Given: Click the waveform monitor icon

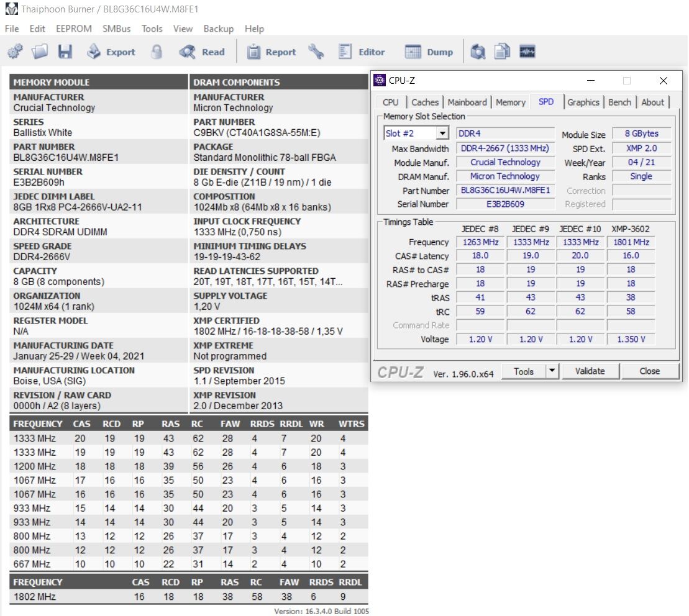Looking at the screenshot, I should click(x=527, y=52).
